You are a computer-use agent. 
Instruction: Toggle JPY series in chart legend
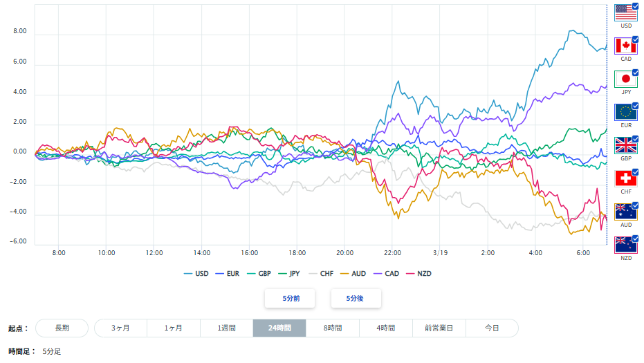(289, 274)
